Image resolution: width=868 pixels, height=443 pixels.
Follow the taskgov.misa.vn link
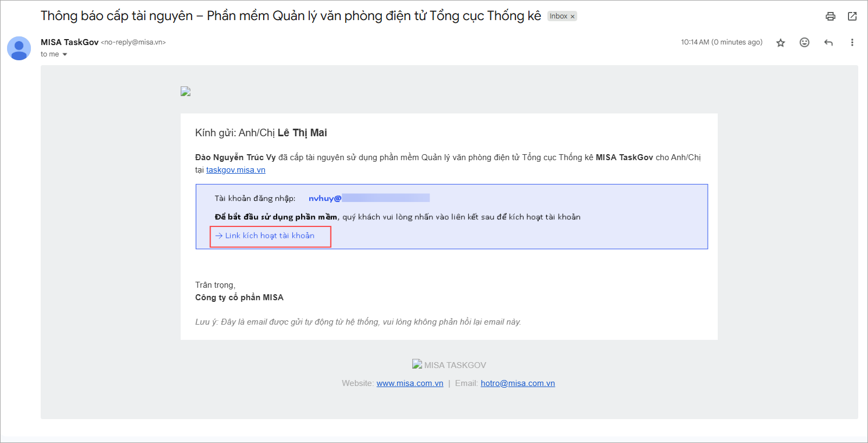coord(235,170)
